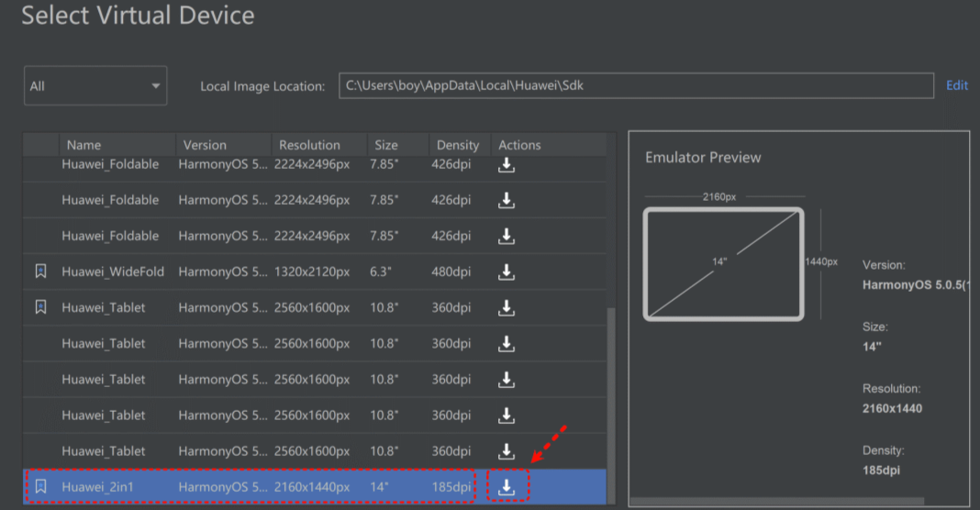Click the Emulator Preview heading

tap(703, 158)
